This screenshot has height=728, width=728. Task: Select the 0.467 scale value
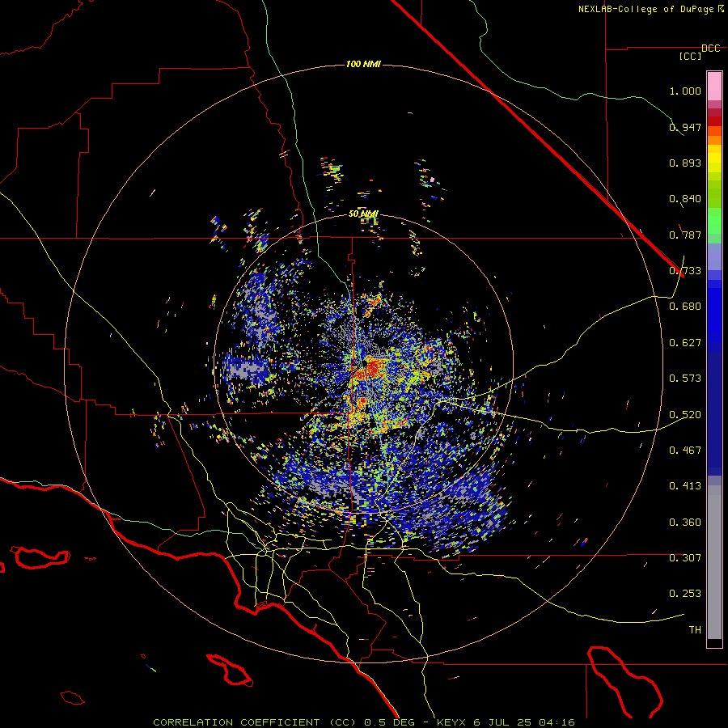click(x=685, y=451)
